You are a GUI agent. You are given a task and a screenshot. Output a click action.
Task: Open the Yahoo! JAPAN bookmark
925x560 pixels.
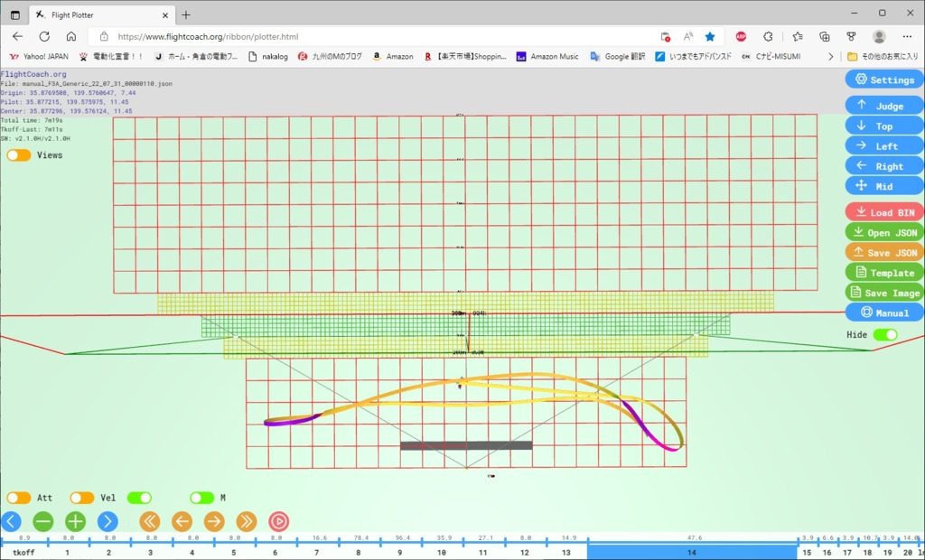pyautogui.click(x=39, y=57)
